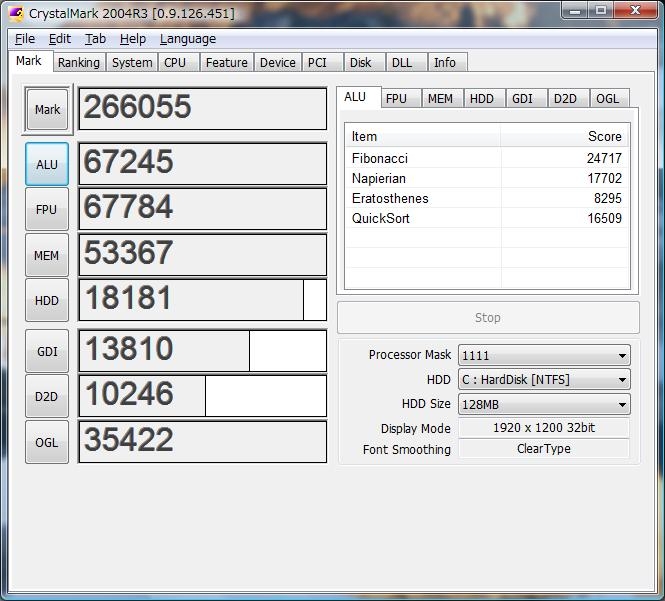Show OGL details tab in results panel
The width and height of the screenshot is (665, 601).
tap(609, 98)
